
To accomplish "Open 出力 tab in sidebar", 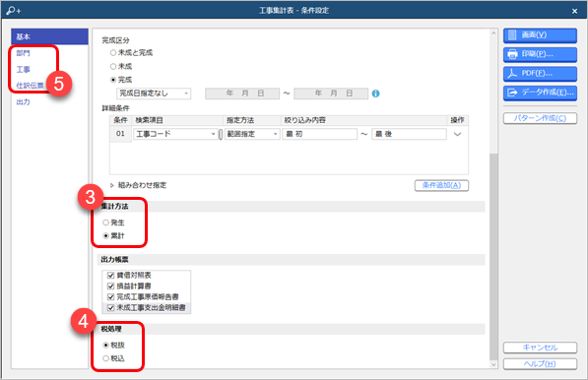I will click(x=23, y=102).
